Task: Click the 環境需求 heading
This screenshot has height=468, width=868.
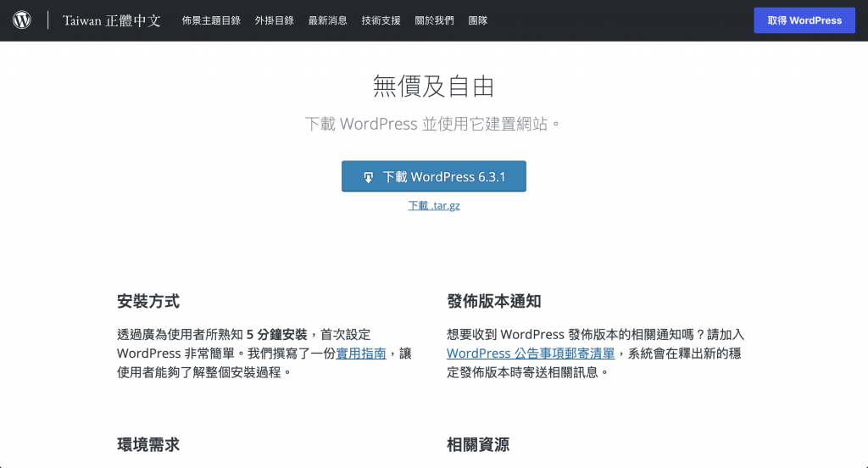Action: click(x=148, y=445)
